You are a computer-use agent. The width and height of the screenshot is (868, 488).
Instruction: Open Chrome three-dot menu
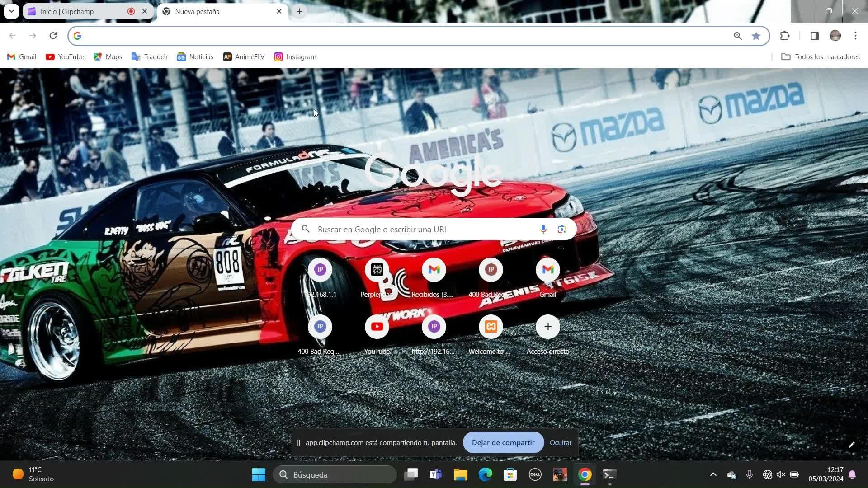coord(855,36)
